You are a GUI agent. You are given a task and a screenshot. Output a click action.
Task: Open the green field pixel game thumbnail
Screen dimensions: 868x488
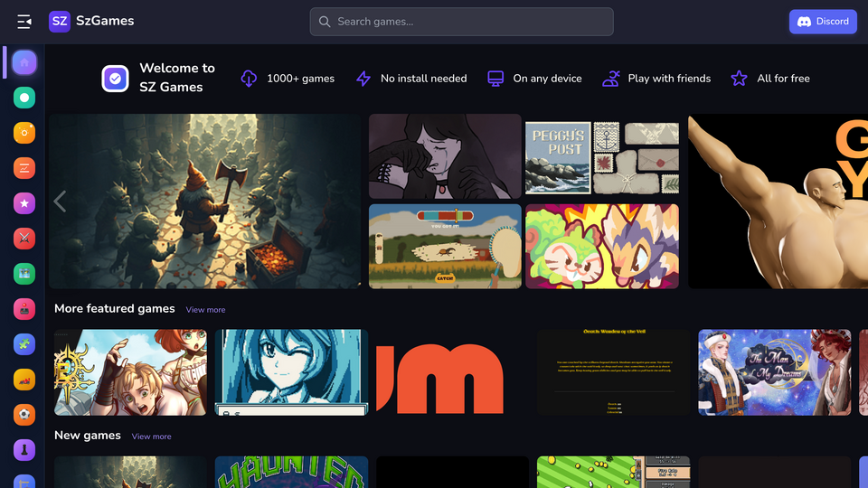coord(613,472)
